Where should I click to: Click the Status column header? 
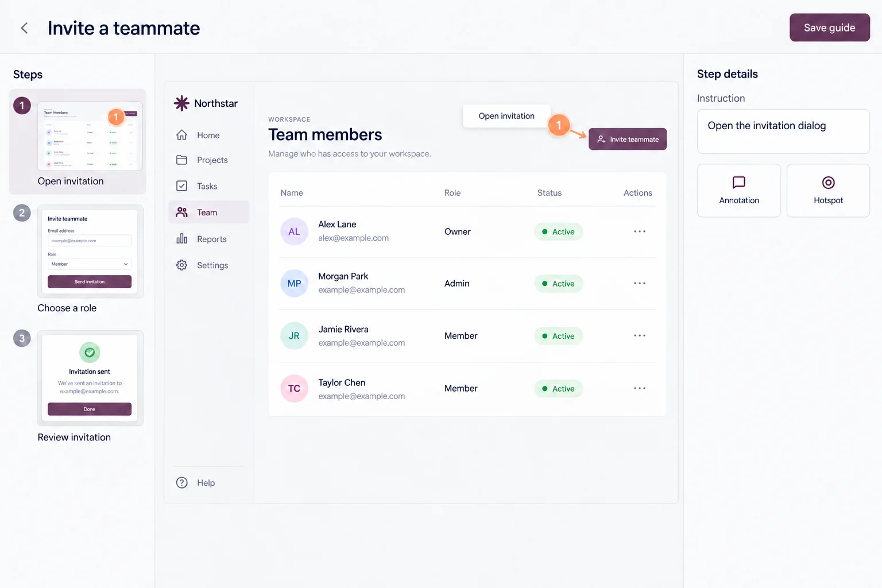tap(550, 193)
